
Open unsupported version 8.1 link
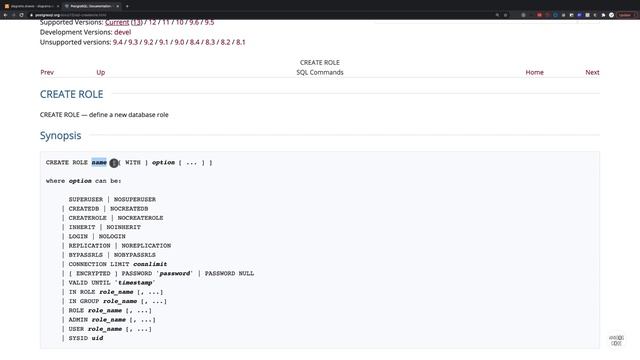(241, 42)
